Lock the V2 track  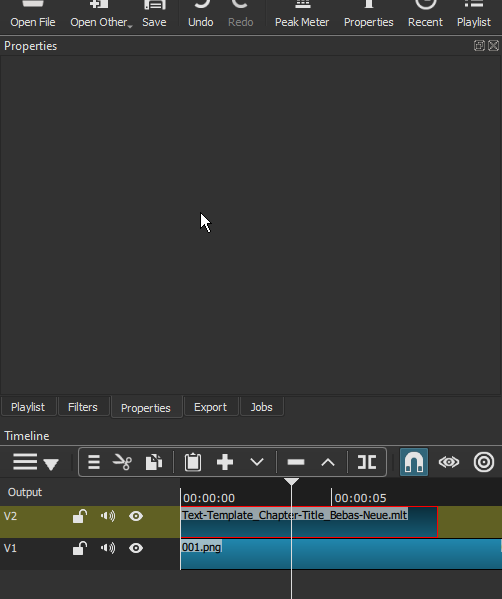(x=80, y=516)
